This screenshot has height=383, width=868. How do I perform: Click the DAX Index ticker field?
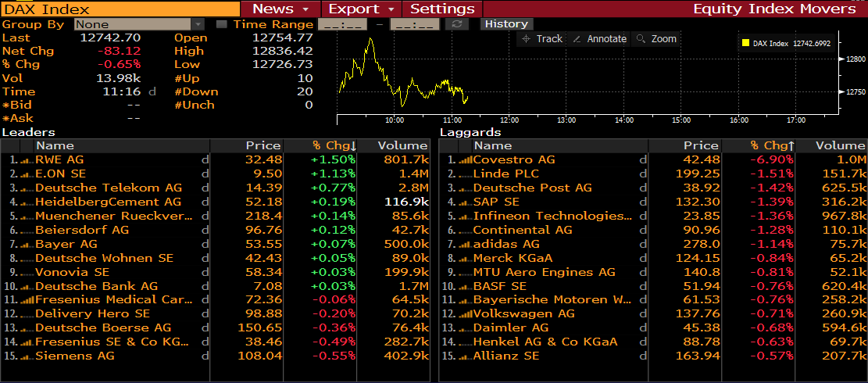click(x=120, y=9)
